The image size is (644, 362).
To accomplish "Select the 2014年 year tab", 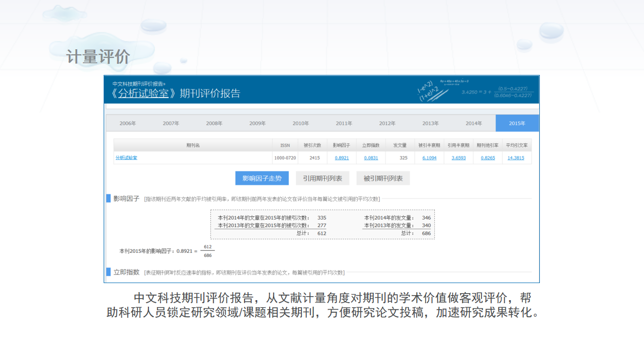I will (x=473, y=123).
